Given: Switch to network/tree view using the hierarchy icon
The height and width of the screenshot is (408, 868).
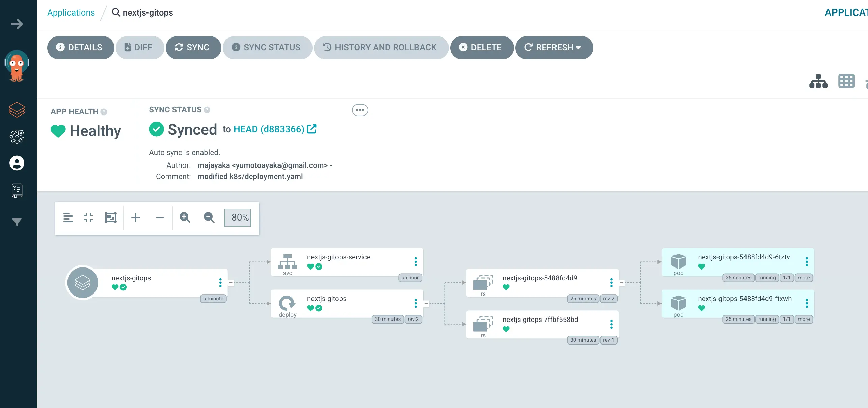Looking at the screenshot, I should point(818,81).
